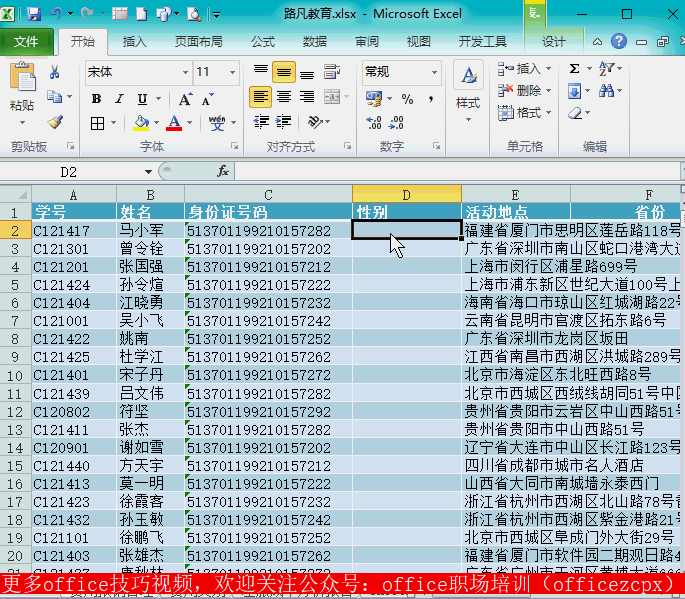Switch to the 公式 tab
This screenshot has width=685, height=599.
point(263,42)
